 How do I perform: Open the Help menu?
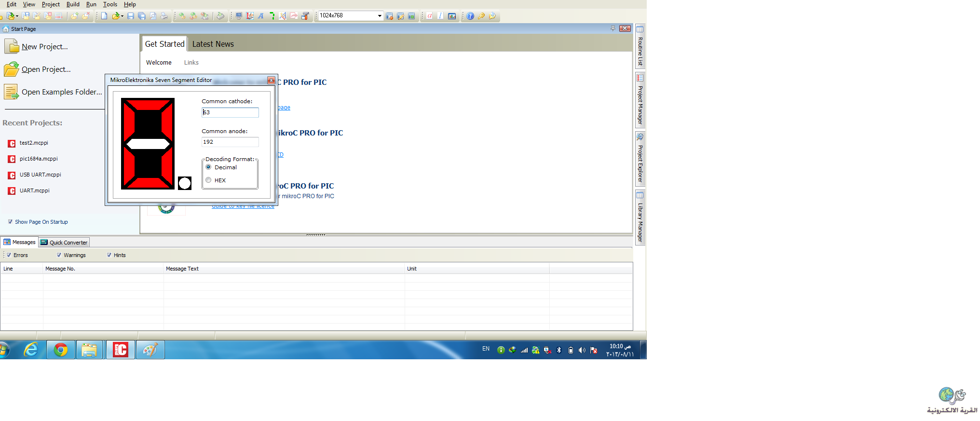coord(130,4)
